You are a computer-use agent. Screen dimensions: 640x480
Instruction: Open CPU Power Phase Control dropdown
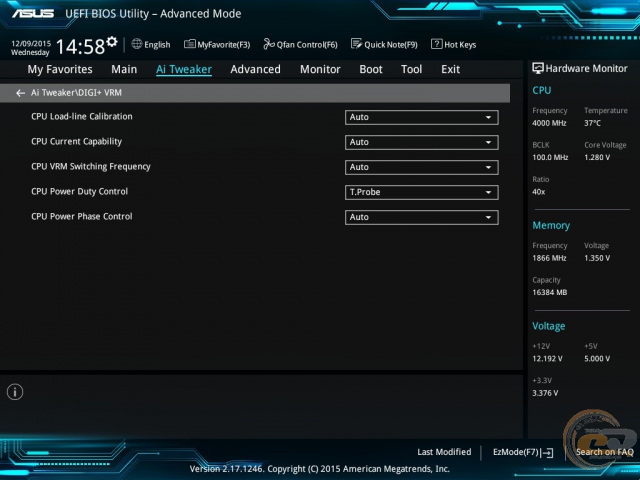point(421,217)
